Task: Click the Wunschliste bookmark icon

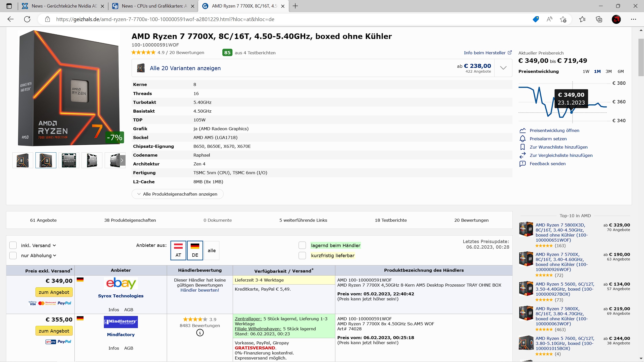Action: [x=522, y=147]
